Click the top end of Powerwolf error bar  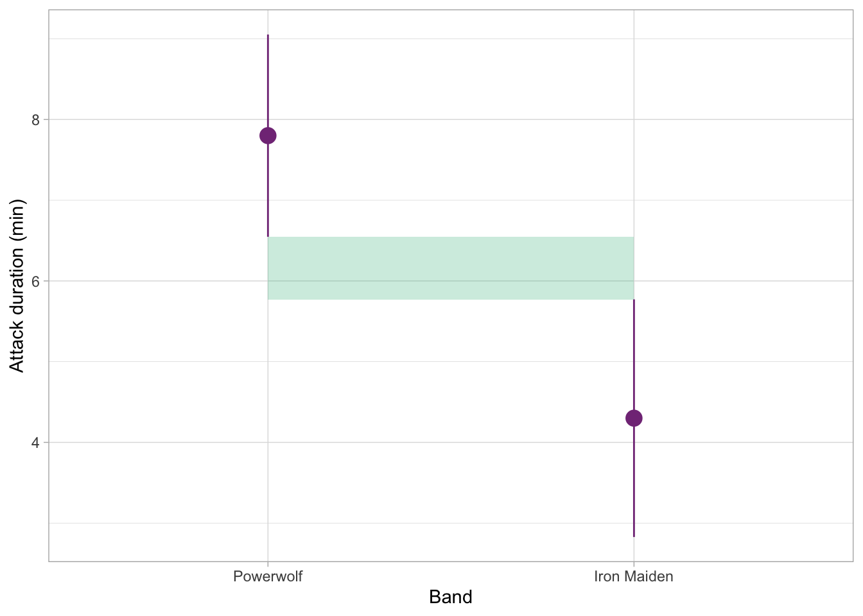tap(268, 36)
